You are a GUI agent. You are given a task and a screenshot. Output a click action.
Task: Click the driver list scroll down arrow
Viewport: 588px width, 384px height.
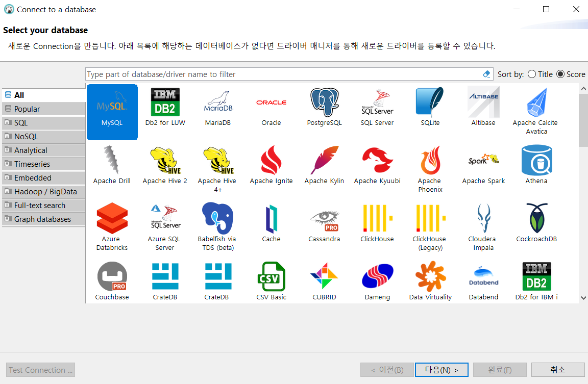tap(583, 298)
